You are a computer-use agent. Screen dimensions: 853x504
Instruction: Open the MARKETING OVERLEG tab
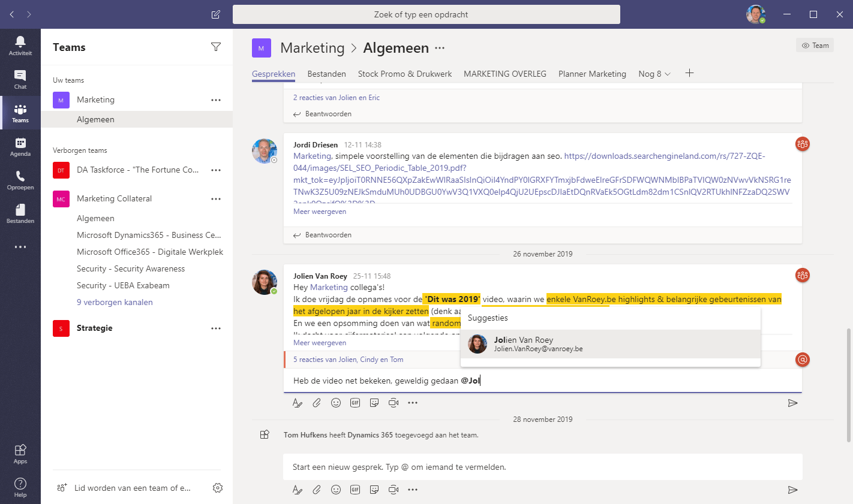[x=505, y=74]
